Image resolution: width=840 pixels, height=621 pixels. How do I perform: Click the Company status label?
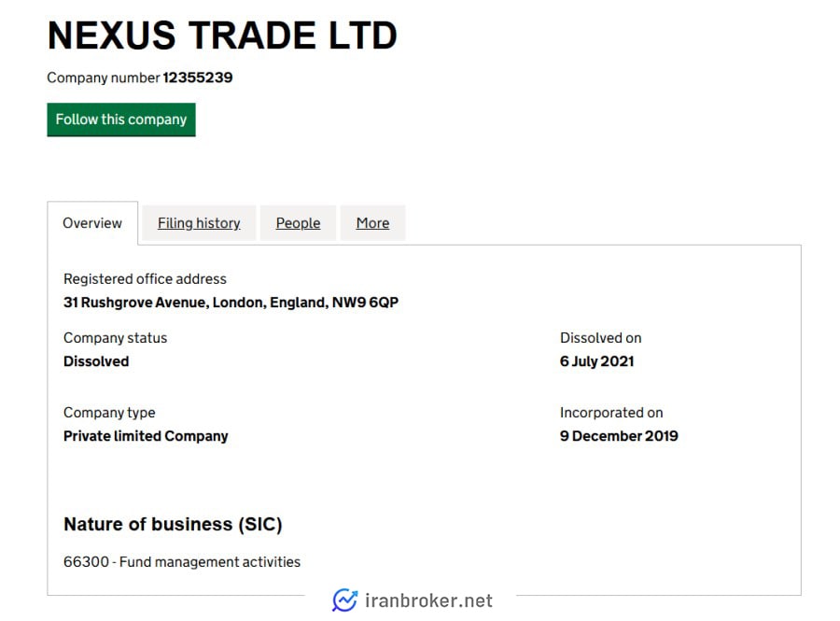click(115, 338)
